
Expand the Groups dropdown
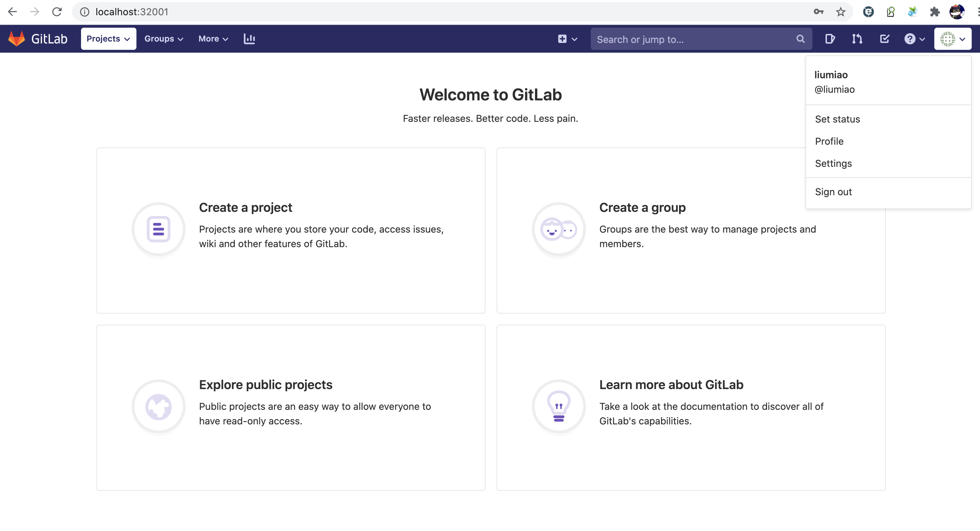pos(163,39)
